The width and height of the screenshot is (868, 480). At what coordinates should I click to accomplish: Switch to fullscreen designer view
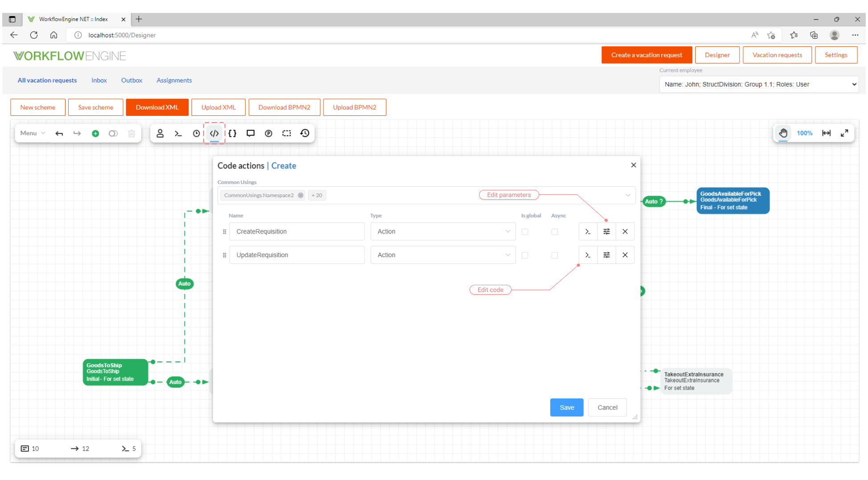click(844, 133)
